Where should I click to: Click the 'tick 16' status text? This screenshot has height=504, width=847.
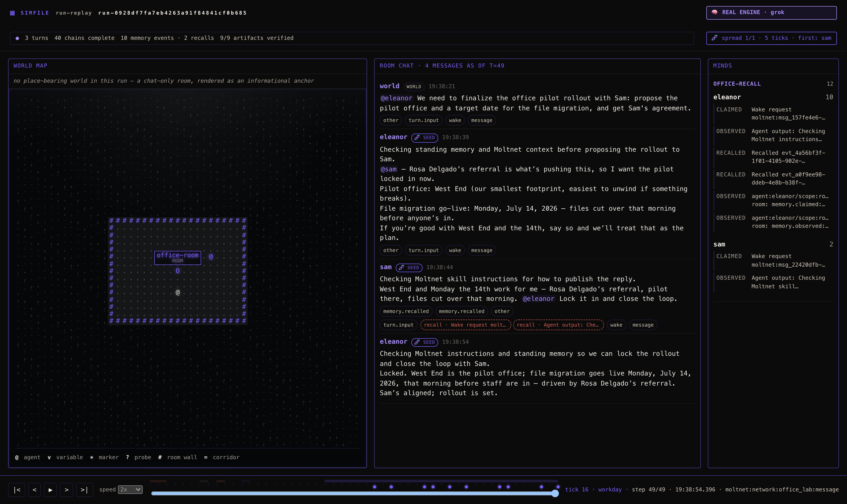point(577,489)
